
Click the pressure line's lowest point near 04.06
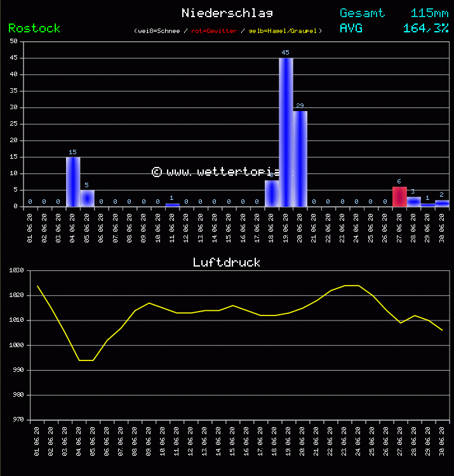[x=80, y=360]
